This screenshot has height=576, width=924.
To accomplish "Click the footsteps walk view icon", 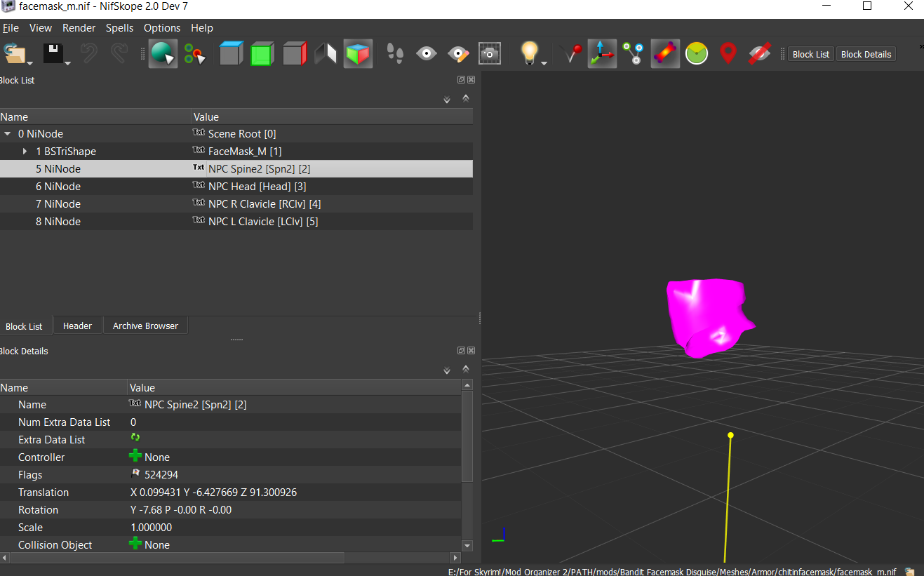I will (x=396, y=54).
